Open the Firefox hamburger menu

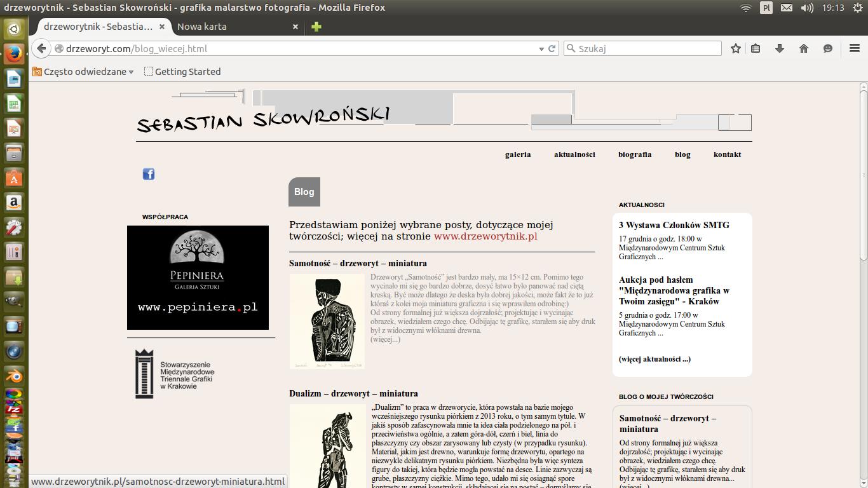855,48
